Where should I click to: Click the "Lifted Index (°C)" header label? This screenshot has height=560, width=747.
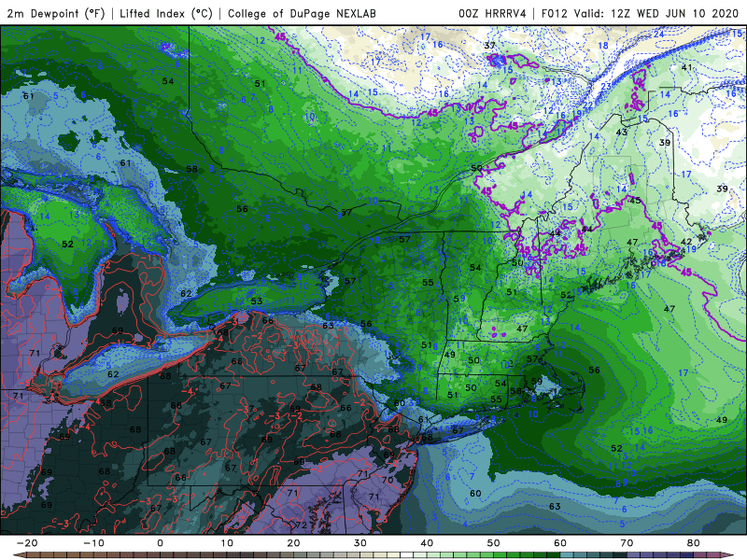pos(166,13)
